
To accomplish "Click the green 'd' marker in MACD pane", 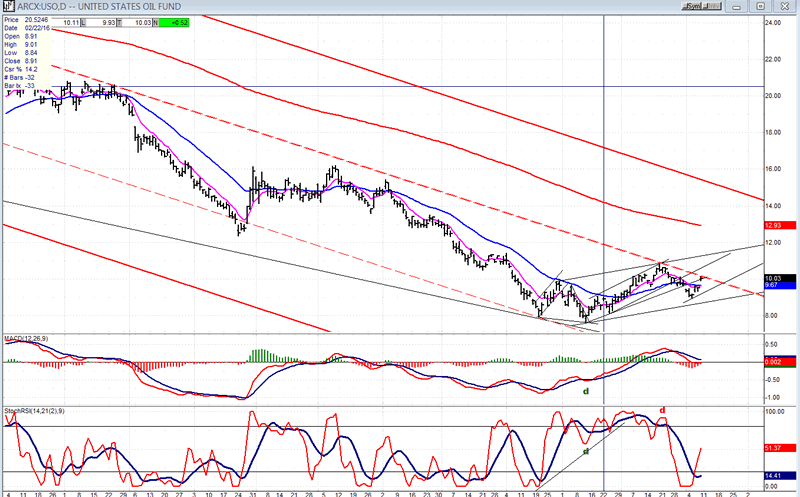I will pyautogui.click(x=586, y=391).
